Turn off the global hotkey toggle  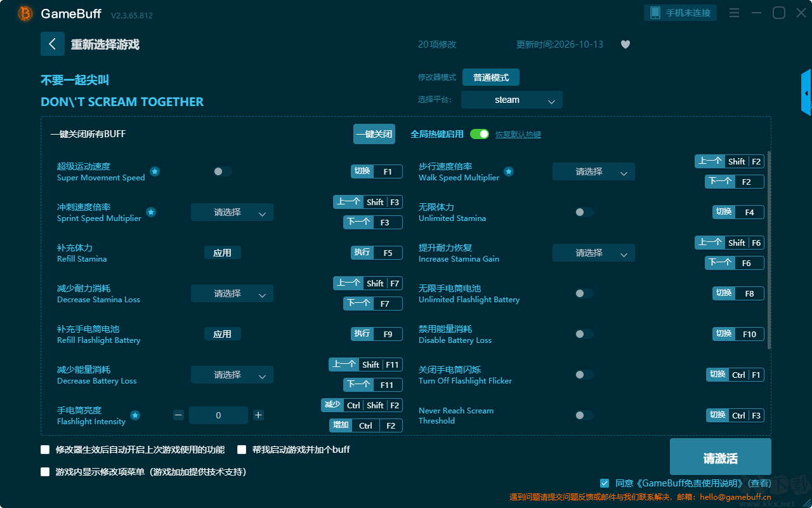(x=480, y=134)
